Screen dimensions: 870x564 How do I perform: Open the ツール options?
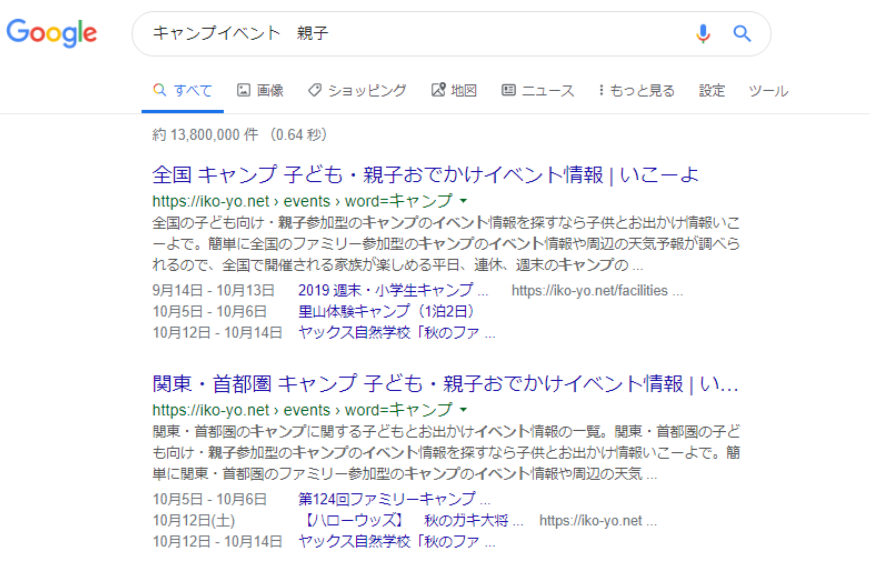pyautogui.click(x=768, y=90)
